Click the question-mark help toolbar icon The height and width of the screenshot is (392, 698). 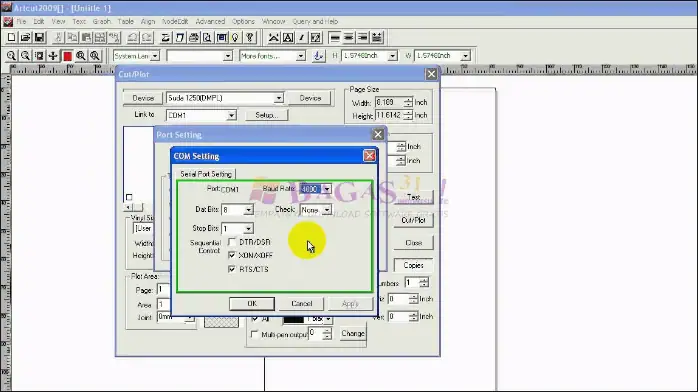tap(250, 38)
